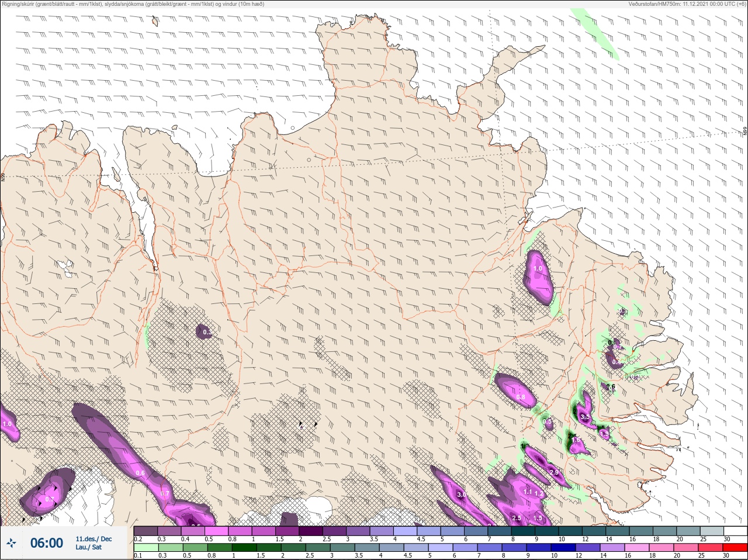
Task: Click the weekday text 'Lau./ Sat'
Action: tap(88, 548)
